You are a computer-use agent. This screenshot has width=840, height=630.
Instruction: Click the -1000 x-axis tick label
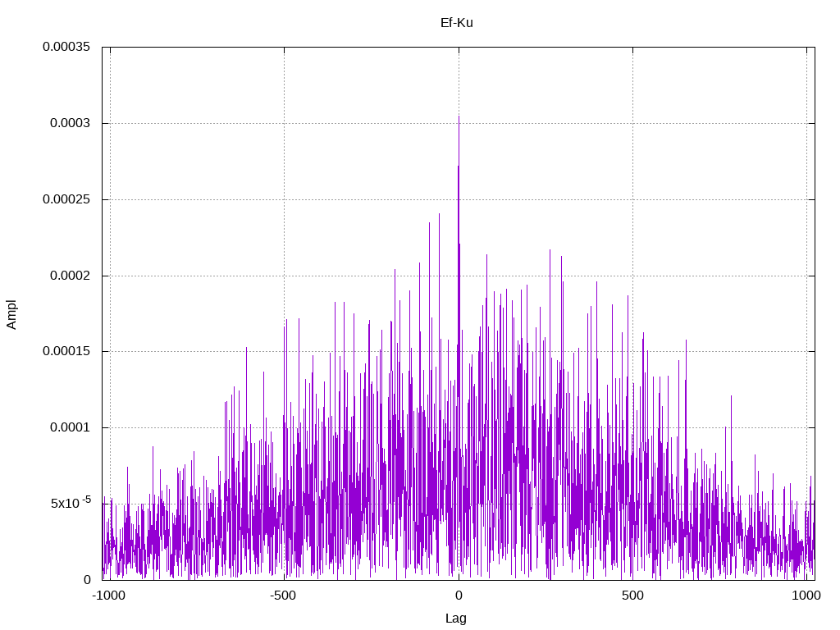tap(109, 596)
